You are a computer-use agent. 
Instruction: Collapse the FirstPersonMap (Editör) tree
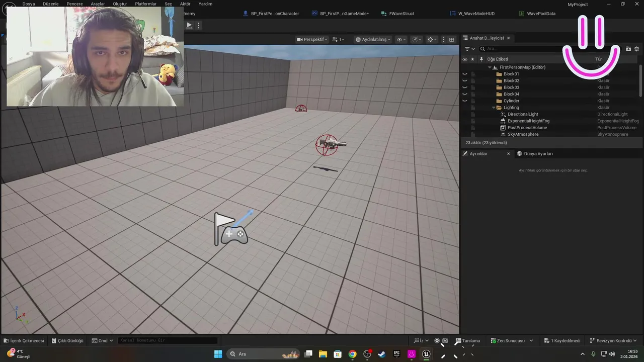pos(490,67)
